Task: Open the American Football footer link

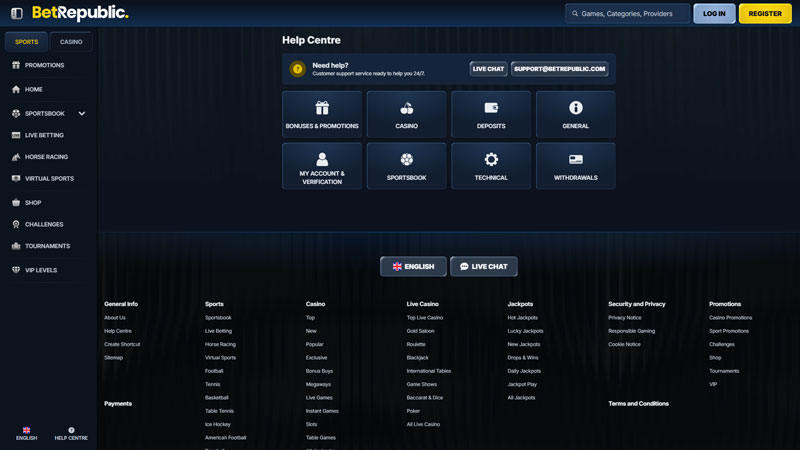Action: coord(226,437)
